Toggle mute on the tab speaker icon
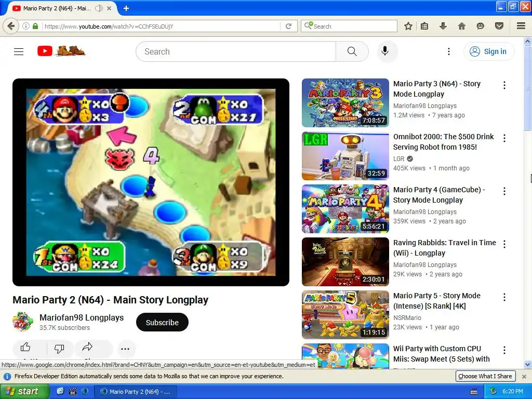This screenshot has width=532, height=399. tap(99, 8)
